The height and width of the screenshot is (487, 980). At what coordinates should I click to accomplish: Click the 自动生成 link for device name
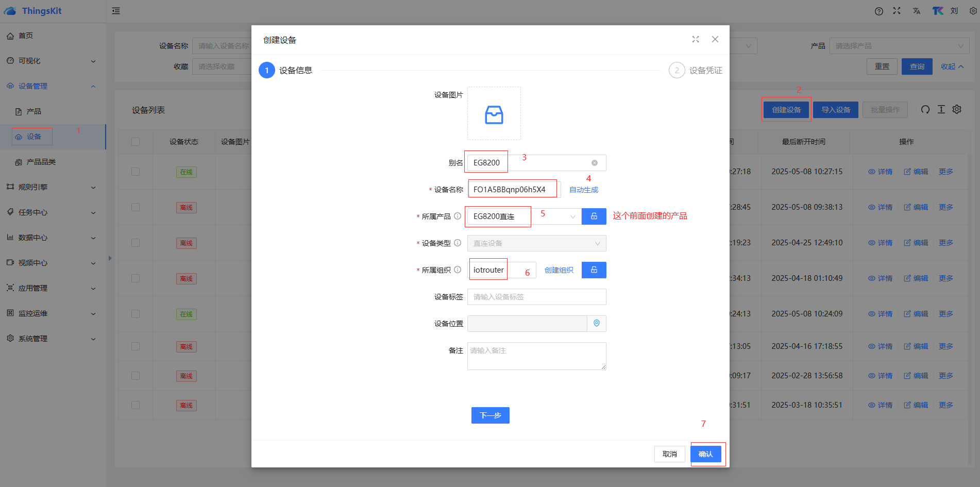[x=584, y=190]
